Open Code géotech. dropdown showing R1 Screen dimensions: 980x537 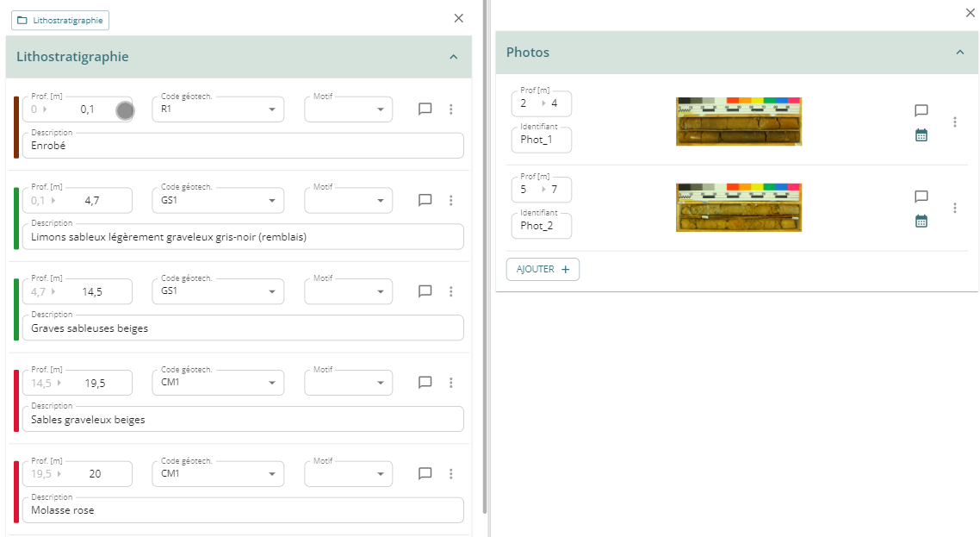coord(218,109)
